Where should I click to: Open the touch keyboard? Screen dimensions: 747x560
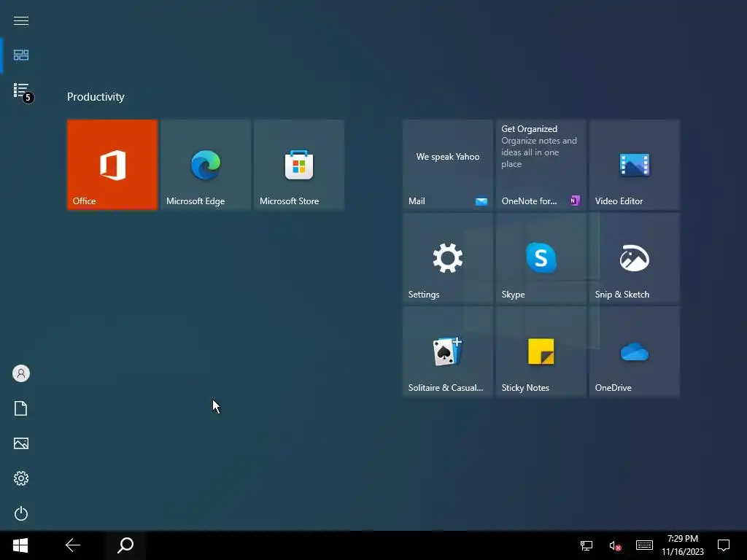coord(644,545)
